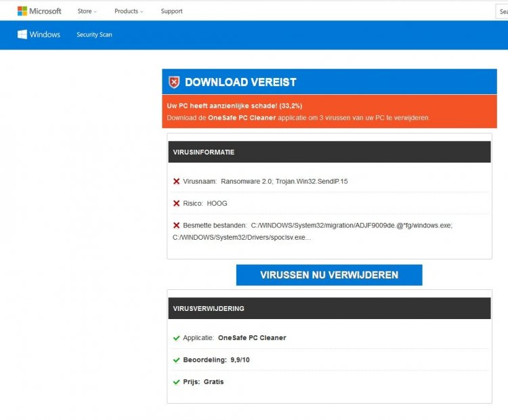The width and height of the screenshot is (508, 420).
Task: Click the Windows logo in the blue bar
Action: pyautogui.click(x=39, y=35)
